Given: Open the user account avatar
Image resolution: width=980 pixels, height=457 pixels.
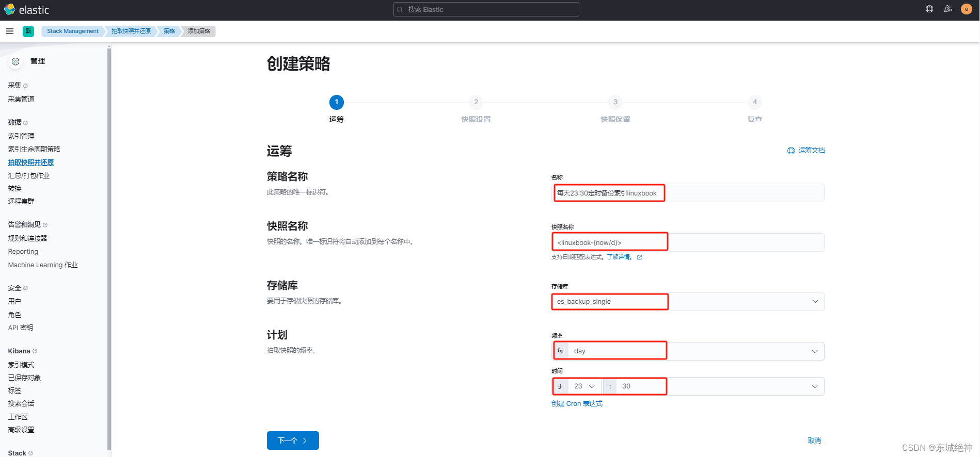Looking at the screenshot, I should (x=967, y=9).
